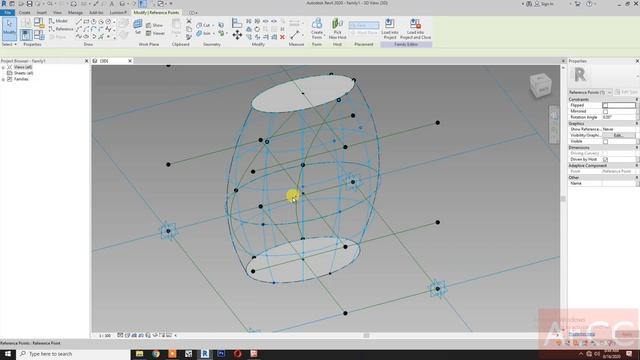Click the Rotate tool in Modify panel
This screenshot has width=640, height=360.
[x=257, y=29]
